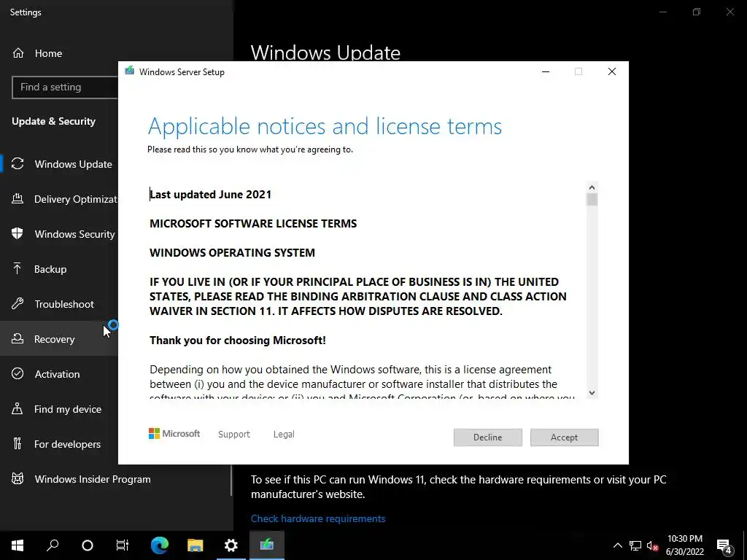Open Task View
This screenshot has width=747, height=560.
pyautogui.click(x=123, y=545)
